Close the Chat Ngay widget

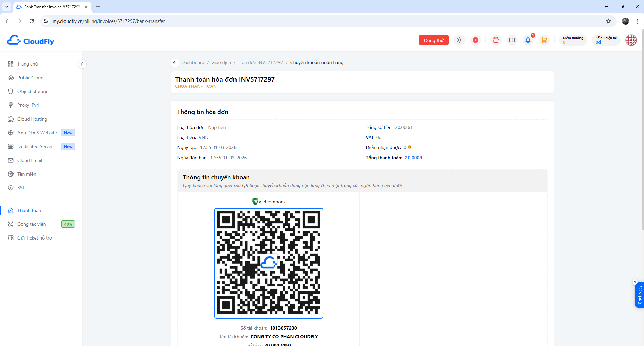point(635,282)
